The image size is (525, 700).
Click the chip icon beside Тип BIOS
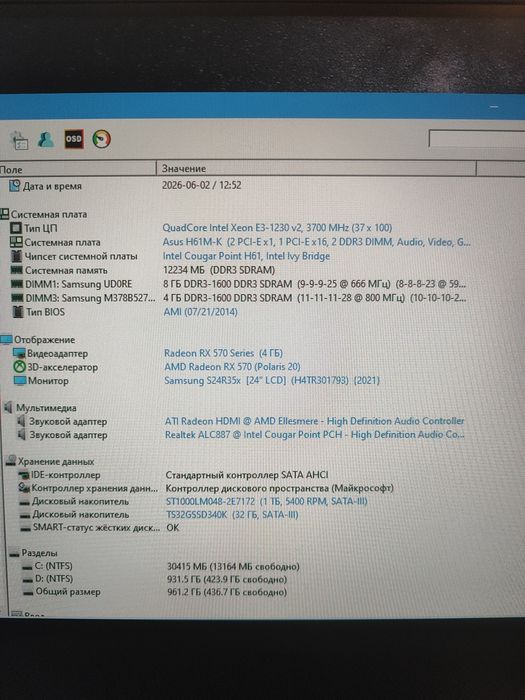point(18,312)
